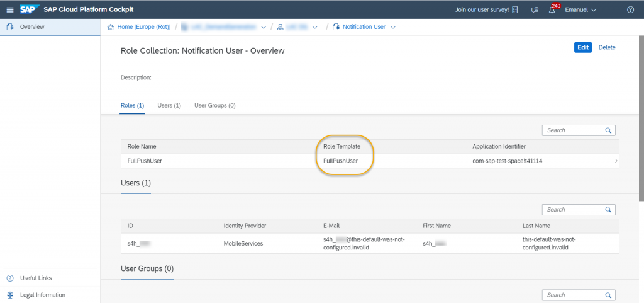The width and height of the screenshot is (644, 303).
Task: Click the E-Mail column header
Action: pos(331,226)
